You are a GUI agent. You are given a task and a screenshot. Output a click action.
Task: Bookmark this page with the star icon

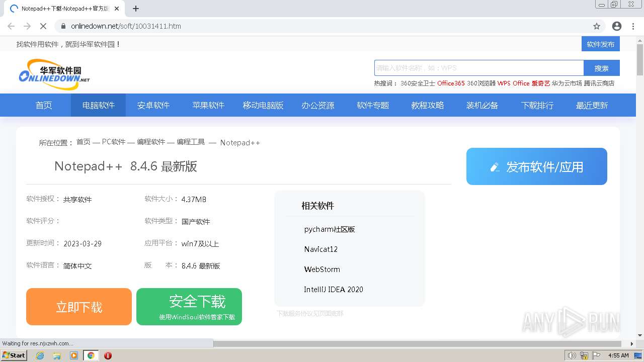[597, 26]
